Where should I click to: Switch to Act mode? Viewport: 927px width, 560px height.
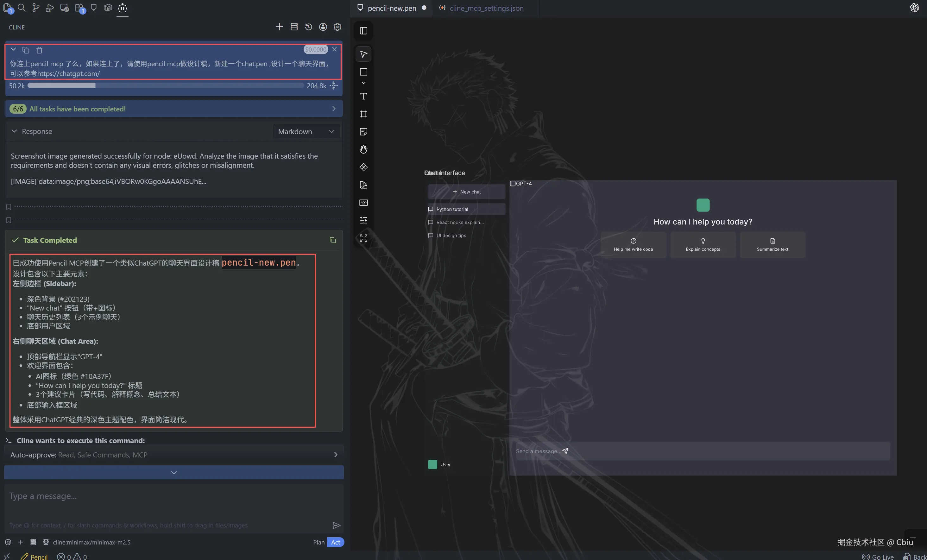335,542
